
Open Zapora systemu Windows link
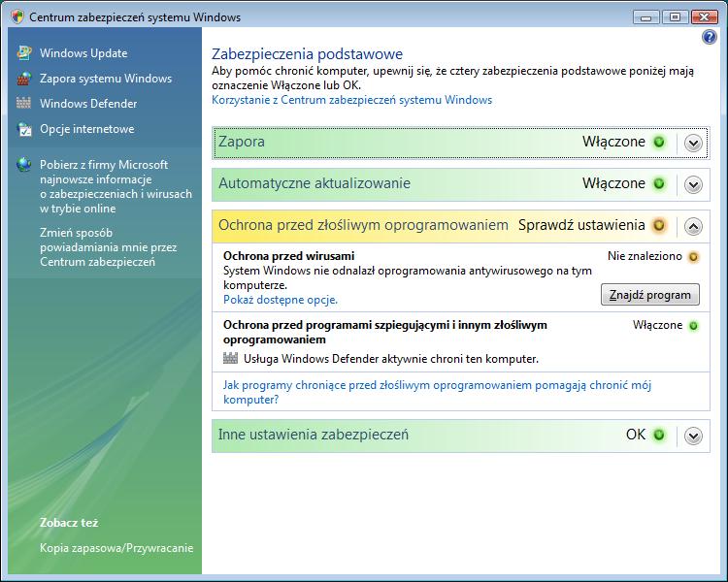106,79
